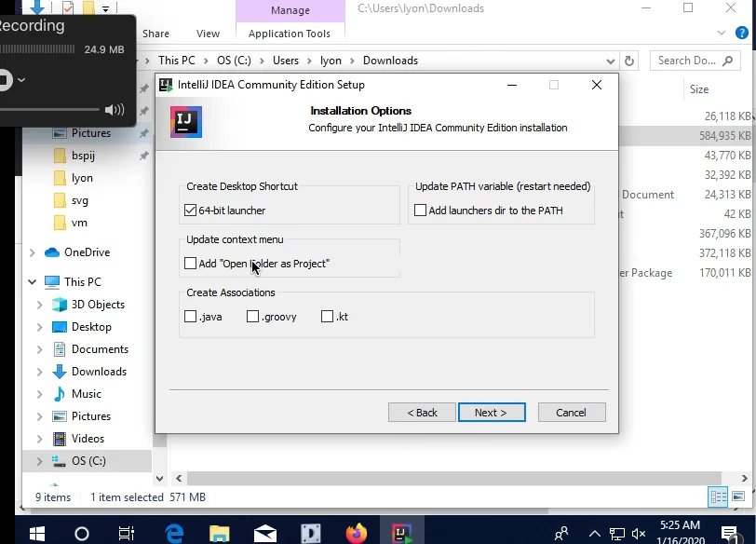Select the Downloads arrow icon in tree
The image size is (756, 544).
coord(60,372)
